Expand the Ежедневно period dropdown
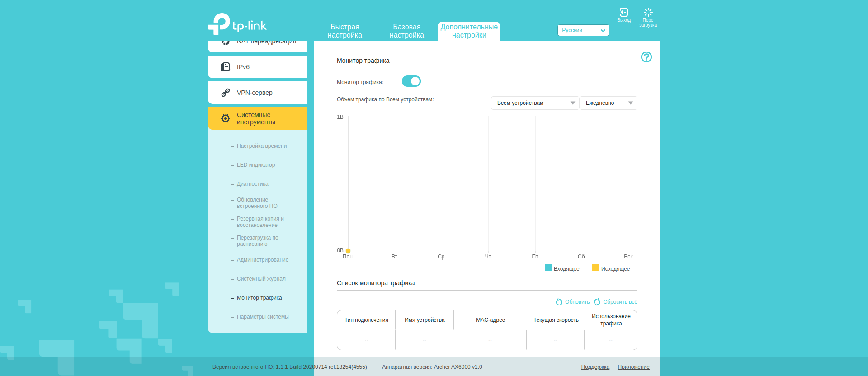The height and width of the screenshot is (376, 868). tap(608, 103)
